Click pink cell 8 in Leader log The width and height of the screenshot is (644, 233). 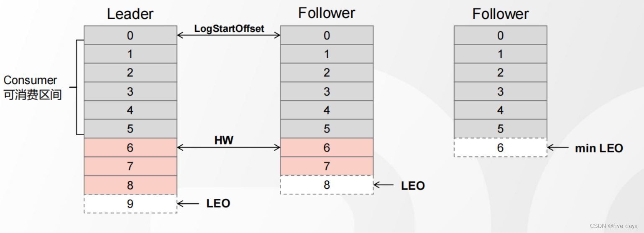click(x=130, y=185)
